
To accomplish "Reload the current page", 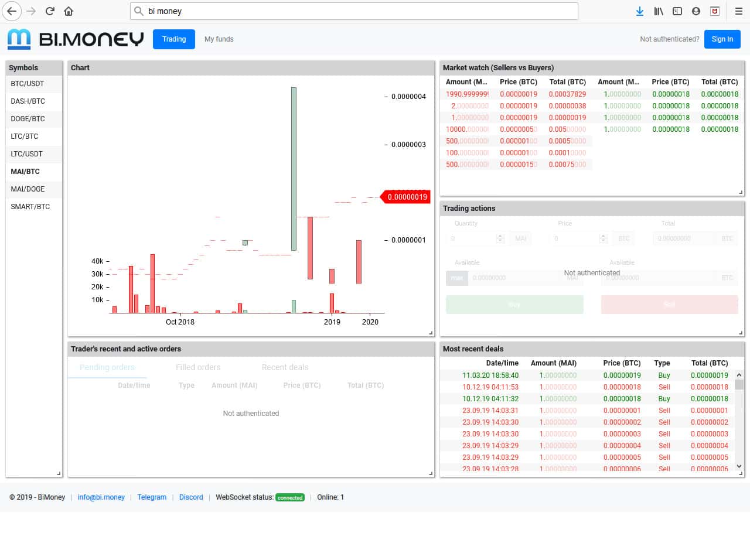I will [50, 11].
